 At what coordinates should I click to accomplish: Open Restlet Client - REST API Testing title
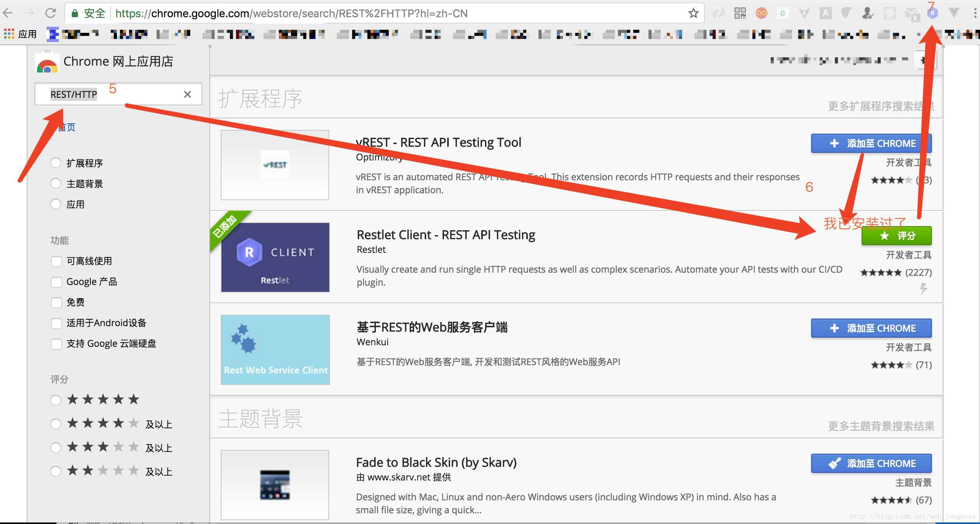[446, 235]
